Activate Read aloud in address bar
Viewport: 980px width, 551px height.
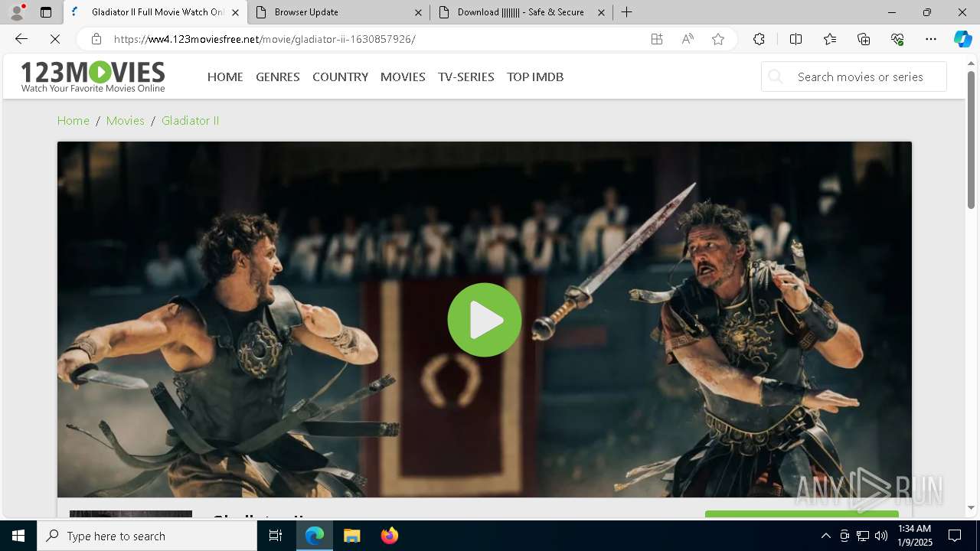(688, 39)
